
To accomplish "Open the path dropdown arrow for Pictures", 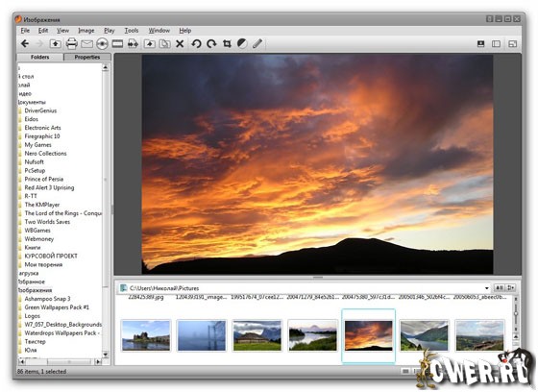I will click(486, 288).
